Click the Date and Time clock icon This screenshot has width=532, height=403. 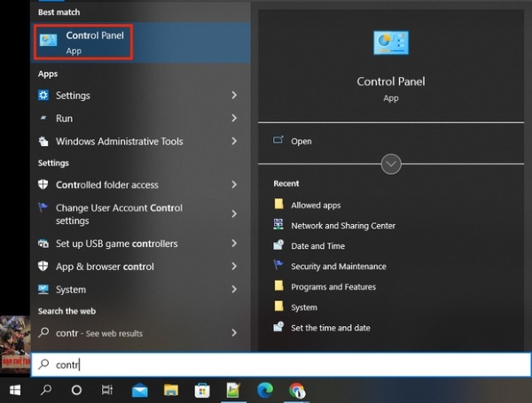278,244
